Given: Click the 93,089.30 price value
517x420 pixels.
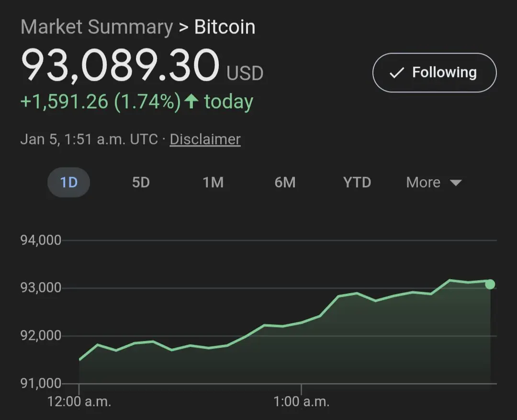Looking at the screenshot, I should coord(120,65).
